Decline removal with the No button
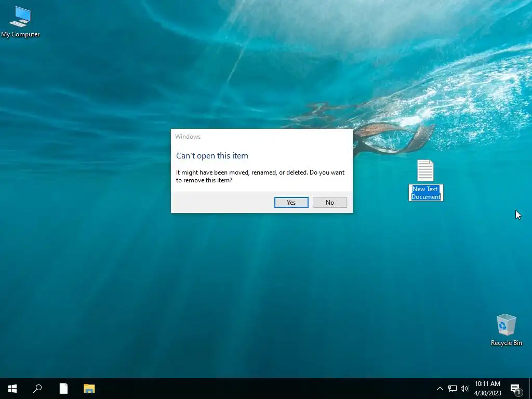532x399 pixels. 329,202
